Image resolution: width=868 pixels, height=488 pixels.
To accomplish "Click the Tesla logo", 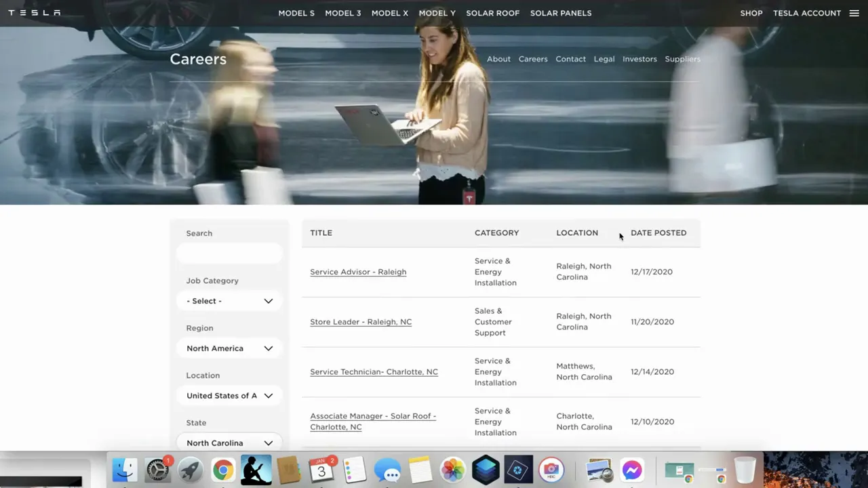I will coord(35,13).
